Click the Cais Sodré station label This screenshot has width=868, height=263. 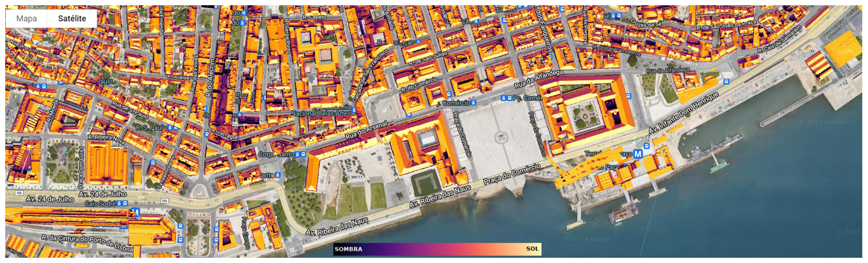(x=100, y=204)
